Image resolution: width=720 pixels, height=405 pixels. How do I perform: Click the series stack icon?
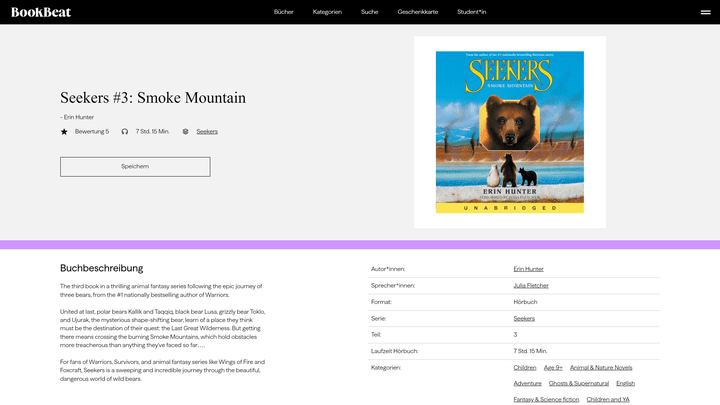[186, 131]
